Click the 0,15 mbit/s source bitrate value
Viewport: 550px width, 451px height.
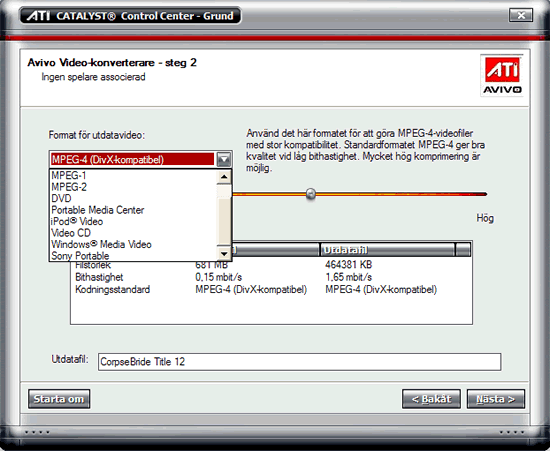(219, 277)
